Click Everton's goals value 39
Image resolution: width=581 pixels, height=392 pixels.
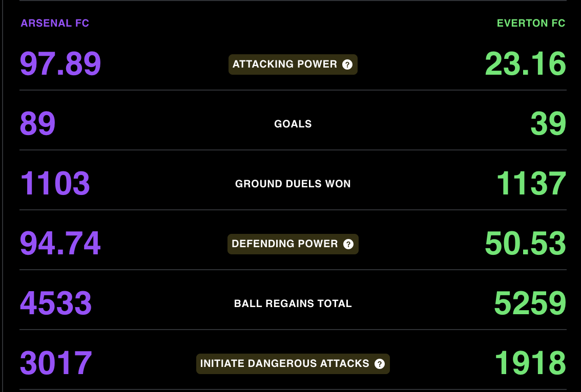[x=548, y=124]
